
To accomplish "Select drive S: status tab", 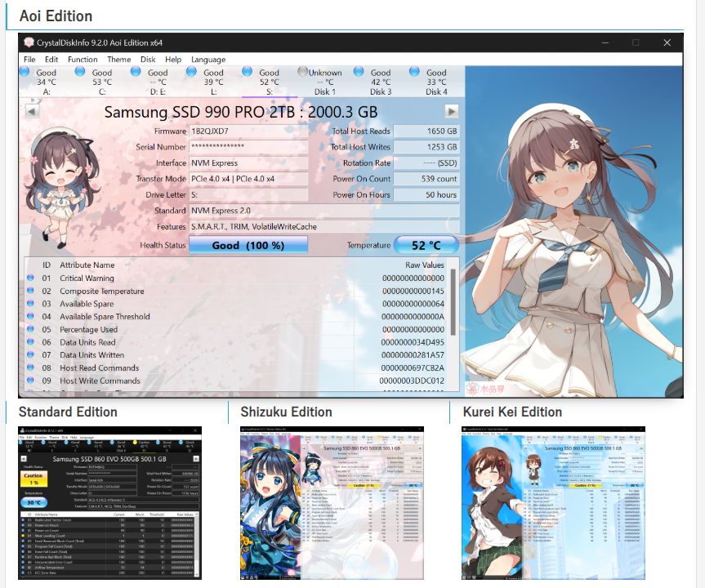I will pos(270,82).
